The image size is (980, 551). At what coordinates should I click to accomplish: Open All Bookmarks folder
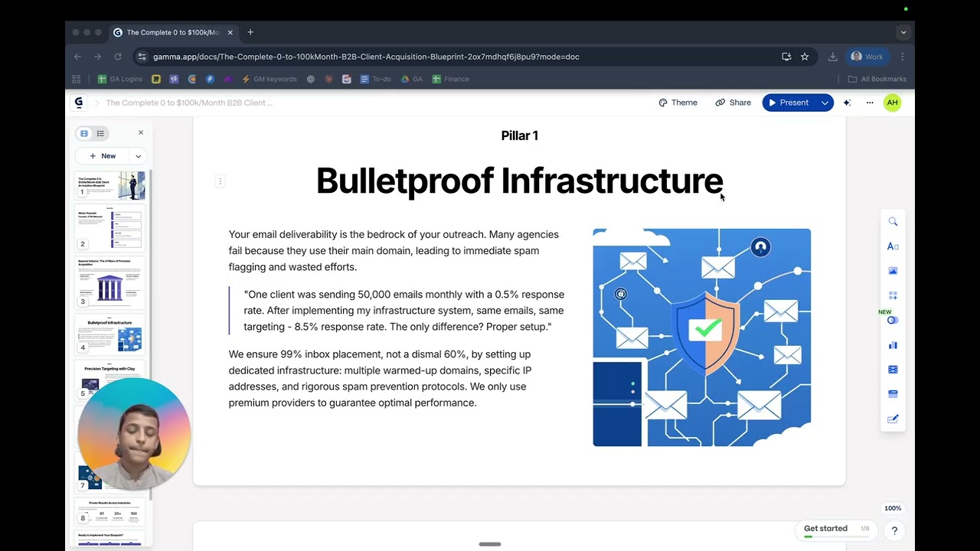877,79
